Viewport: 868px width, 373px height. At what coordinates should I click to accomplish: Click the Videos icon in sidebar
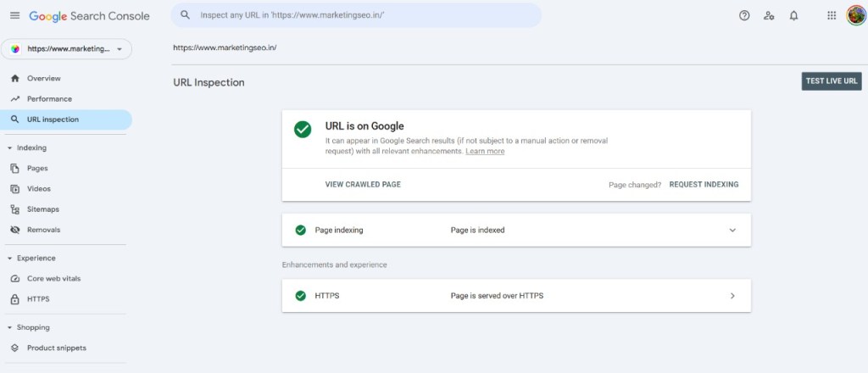pyautogui.click(x=15, y=189)
